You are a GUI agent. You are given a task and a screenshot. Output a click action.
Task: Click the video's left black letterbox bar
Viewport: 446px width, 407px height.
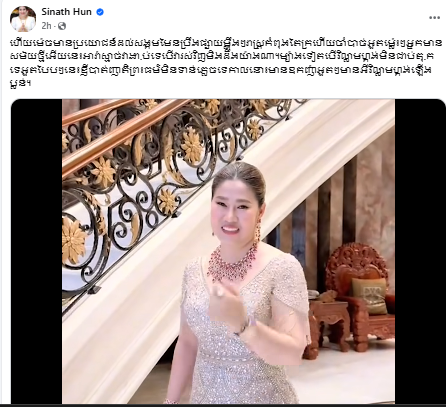tap(37, 252)
